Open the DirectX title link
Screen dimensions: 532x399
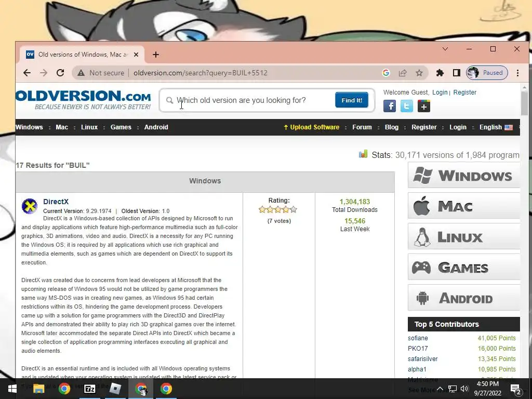(x=56, y=202)
